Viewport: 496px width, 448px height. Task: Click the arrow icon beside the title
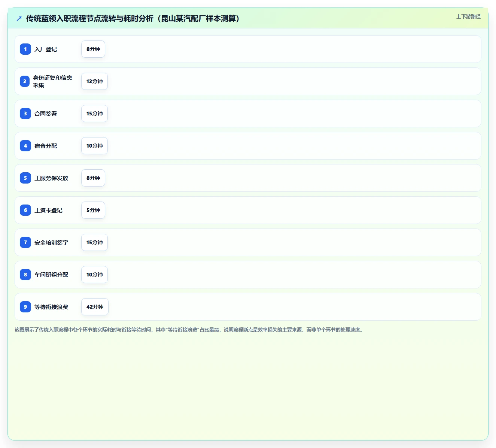(x=19, y=18)
